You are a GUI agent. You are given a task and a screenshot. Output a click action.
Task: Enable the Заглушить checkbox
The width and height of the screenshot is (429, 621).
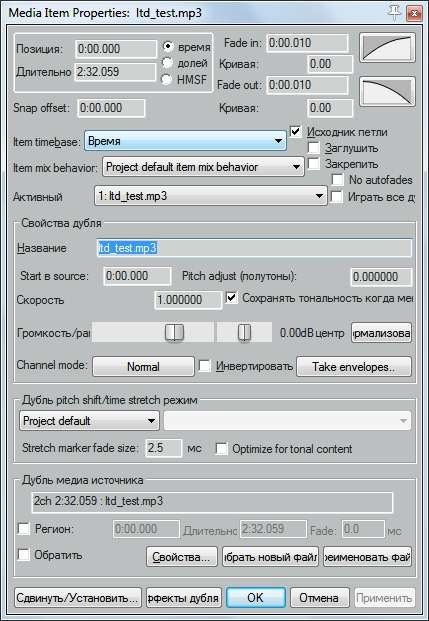coord(314,148)
